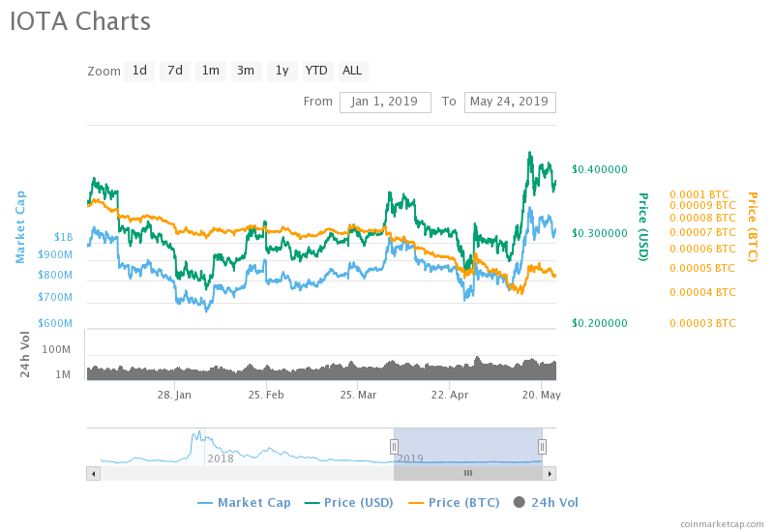Viewport: 774px width, 532px height.
Task: Toggle Price (USD) series in legend
Action: pyautogui.click(x=349, y=503)
